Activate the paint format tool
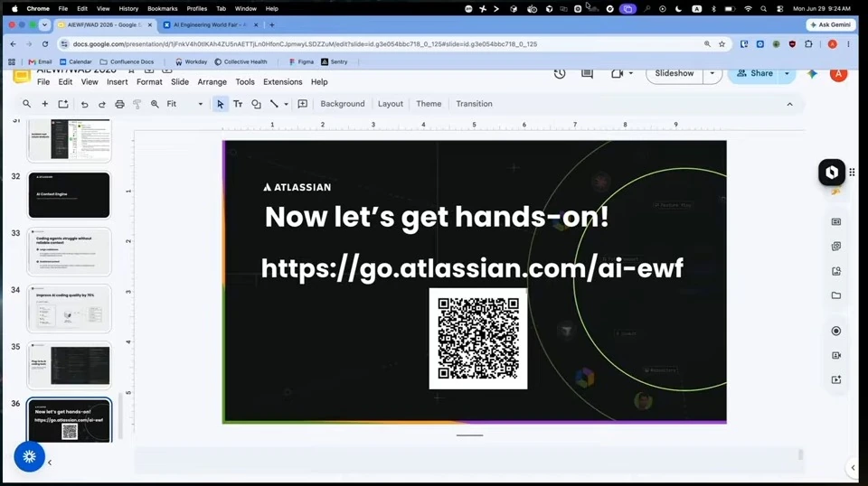868x486 pixels. (x=137, y=104)
